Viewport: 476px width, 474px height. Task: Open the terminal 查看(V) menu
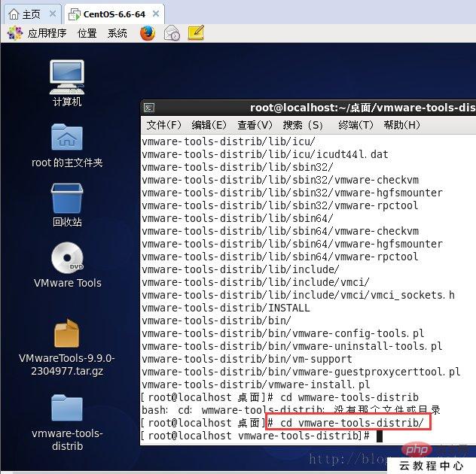255,125
